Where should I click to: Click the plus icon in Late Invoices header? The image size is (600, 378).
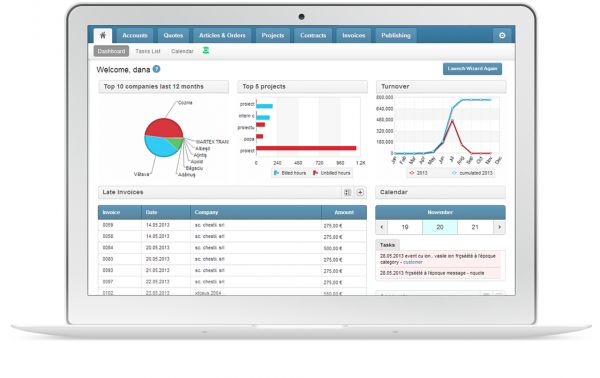[x=360, y=192]
